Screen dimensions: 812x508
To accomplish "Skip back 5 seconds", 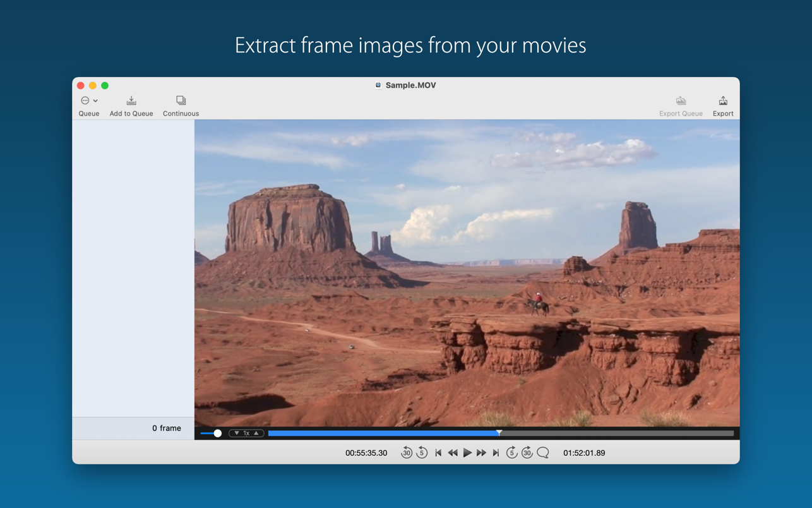I will pos(422,453).
